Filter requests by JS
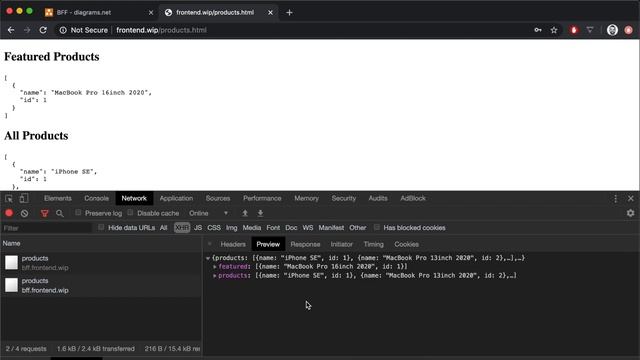Screen dimensions: 640x360 198,228
